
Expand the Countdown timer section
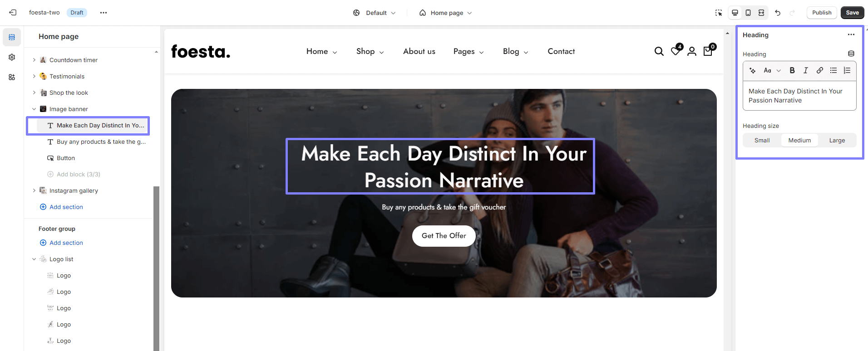click(x=34, y=60)
